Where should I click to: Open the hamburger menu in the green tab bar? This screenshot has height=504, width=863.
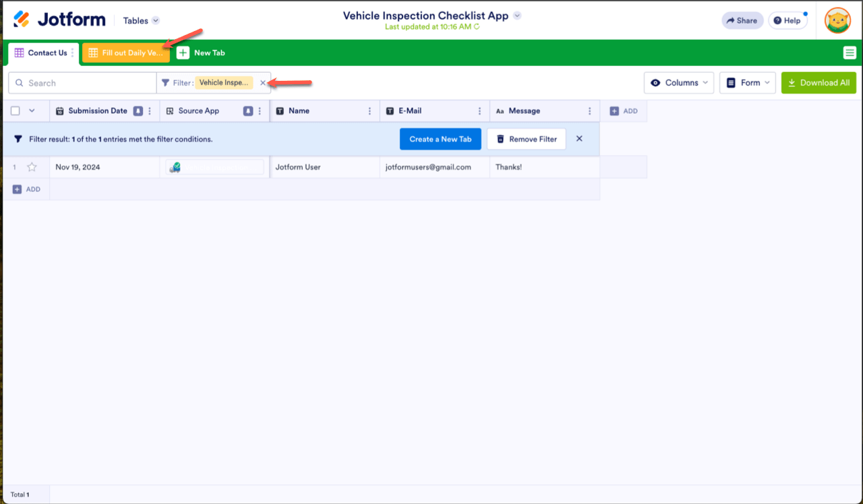850,53
